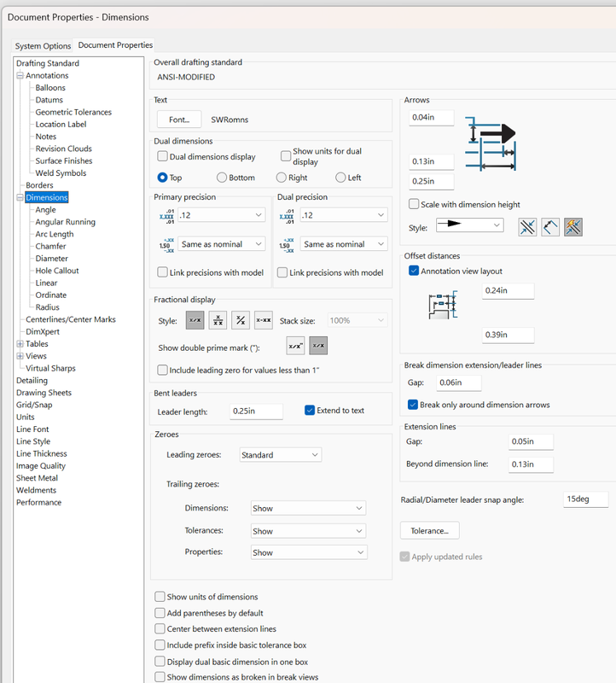This screenshot has width=616, height=683.
Task: Click the snap angle field showing 15deg
Action: coord(584,499)
